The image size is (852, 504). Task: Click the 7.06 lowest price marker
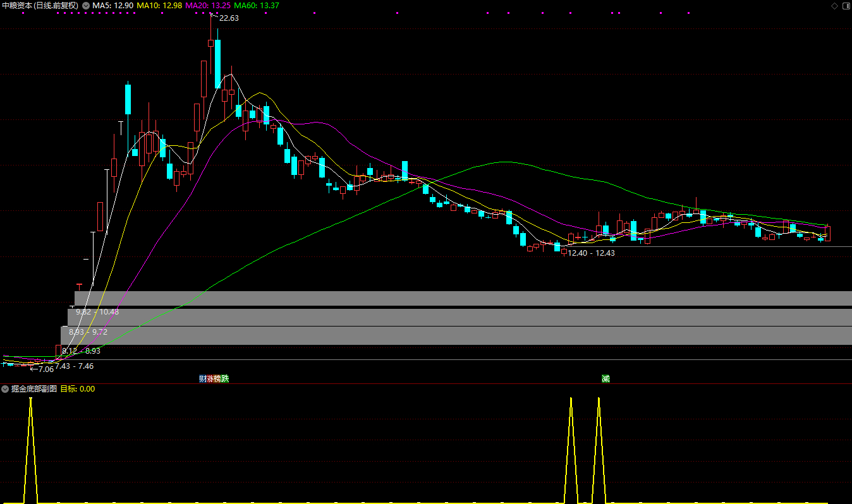[46, 369]
